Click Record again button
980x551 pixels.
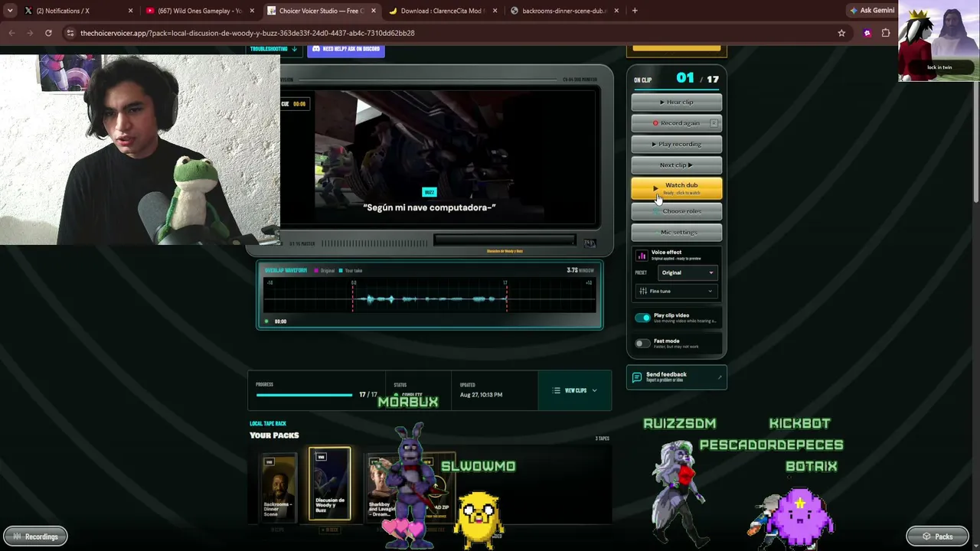tap(676, 122)
